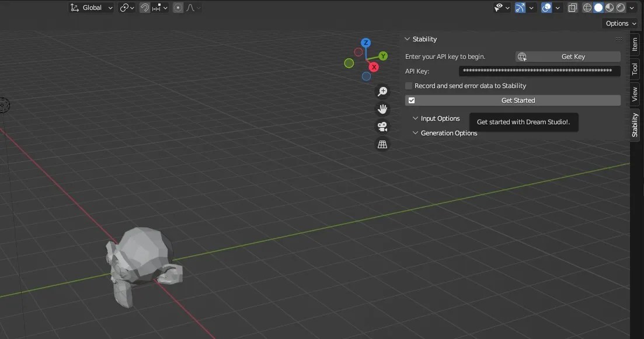The width and height of the screenshot is (644, 339).
Task: Toggle proportional editing in the header
Action: click(177, 8)
